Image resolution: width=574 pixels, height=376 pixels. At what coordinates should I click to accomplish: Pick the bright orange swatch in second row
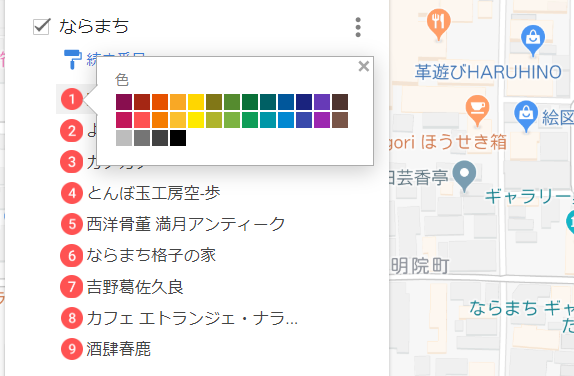pos(160,120)
